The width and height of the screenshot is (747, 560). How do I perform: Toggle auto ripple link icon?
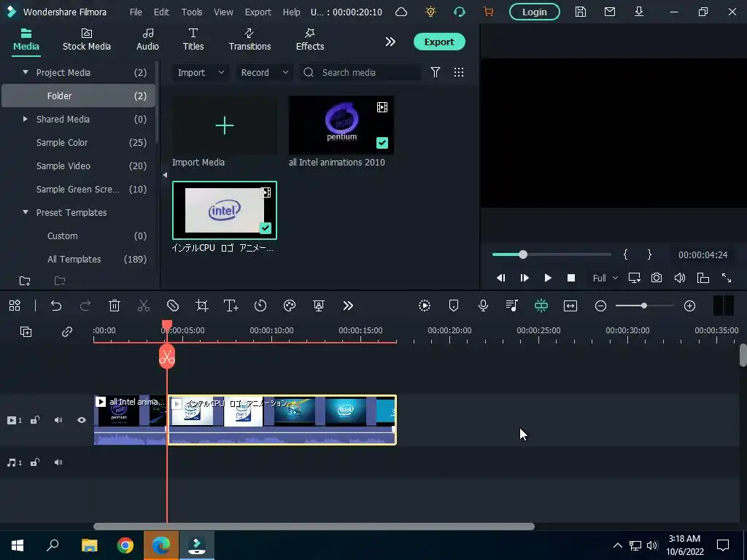pos(67,332)
